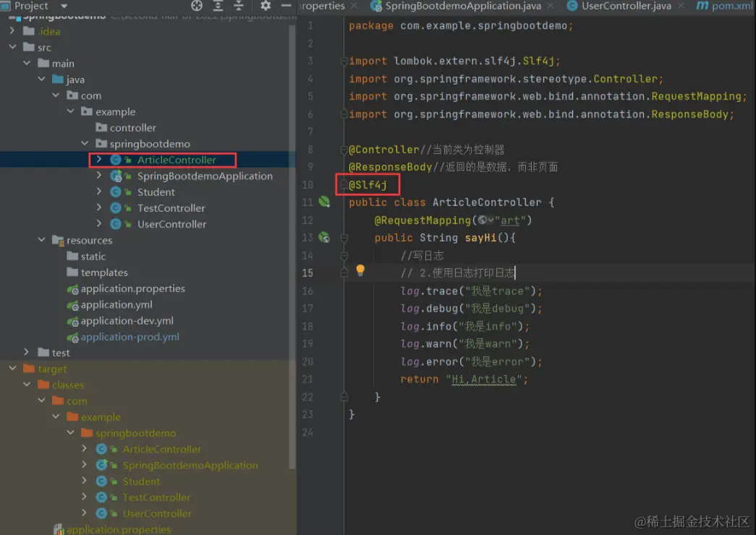Click the Project panel vertical scrollbar
The image size is (756, 535).
coord(292,246)
